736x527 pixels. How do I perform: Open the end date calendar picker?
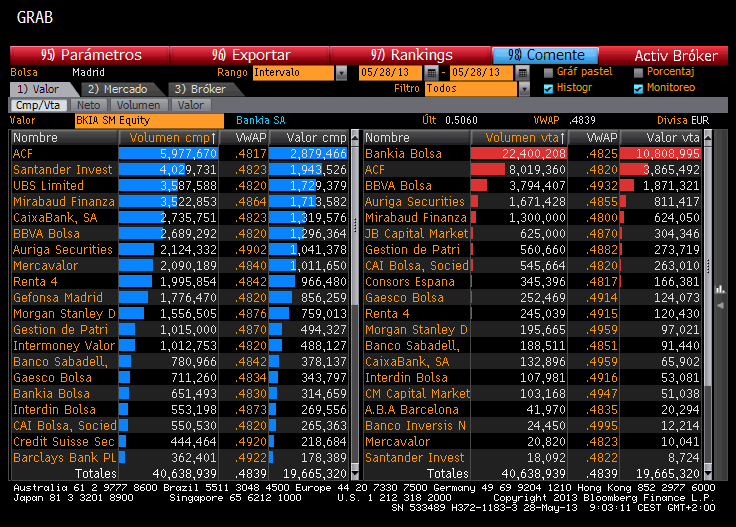pyautogui.click(x=522, y=73)
